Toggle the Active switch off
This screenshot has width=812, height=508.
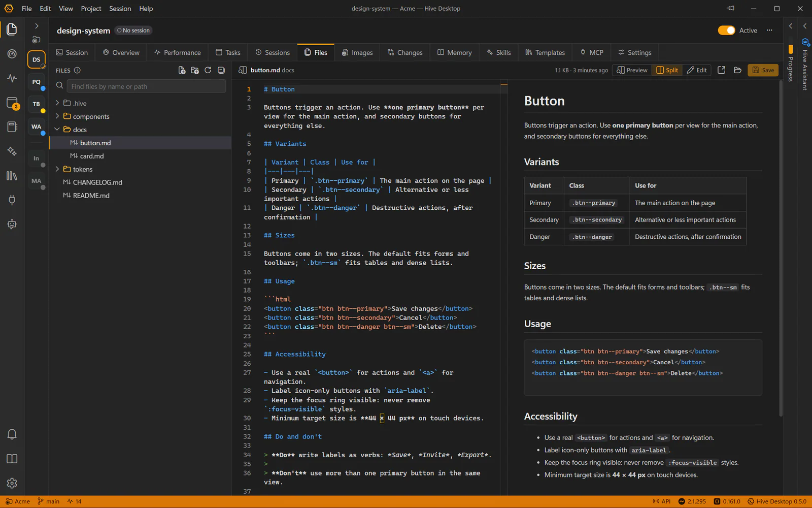[726, 30]
